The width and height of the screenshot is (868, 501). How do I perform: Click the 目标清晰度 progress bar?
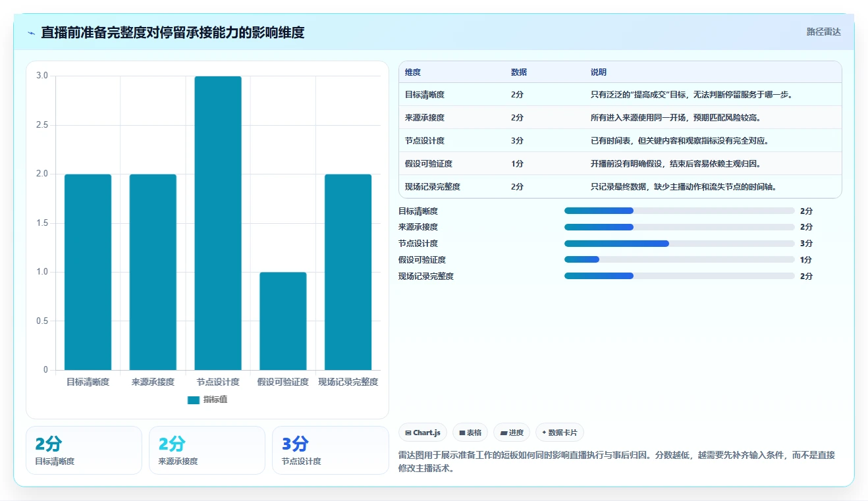[679, 211]
